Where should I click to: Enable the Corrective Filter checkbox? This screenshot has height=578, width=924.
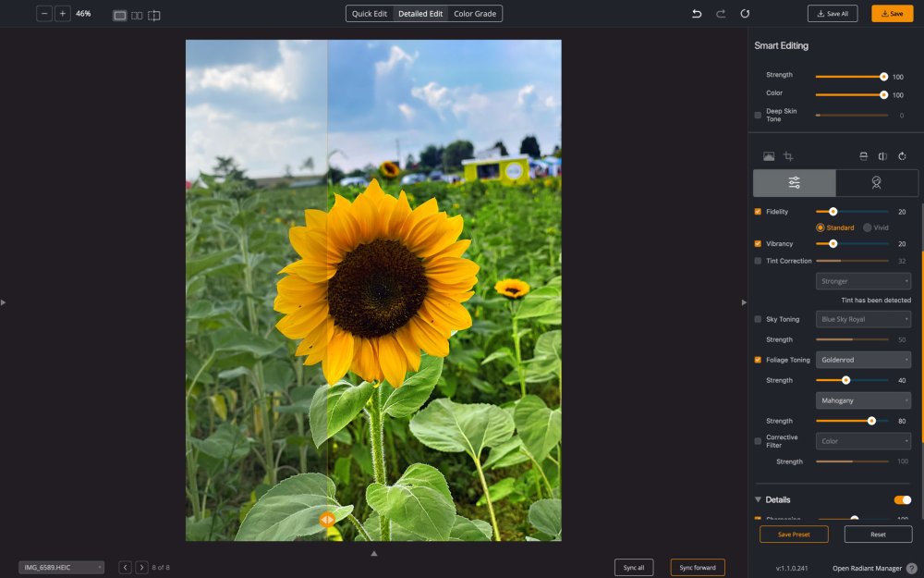coord(758,441)
